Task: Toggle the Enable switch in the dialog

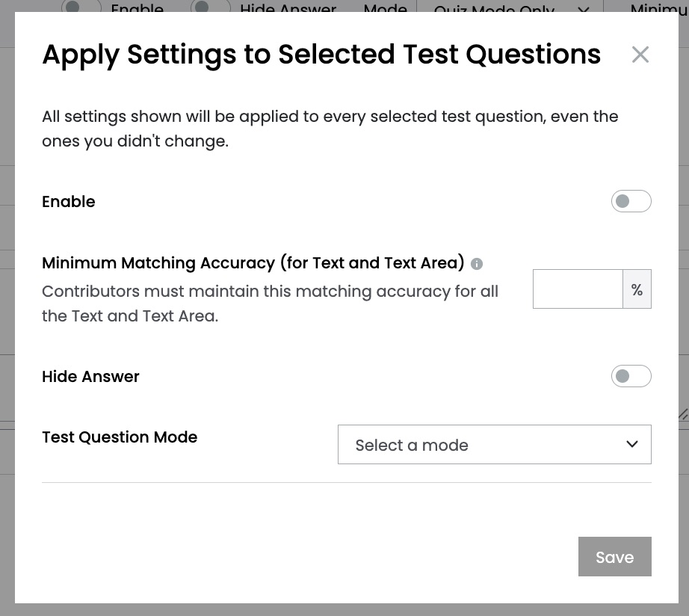Action: point(631,201)
